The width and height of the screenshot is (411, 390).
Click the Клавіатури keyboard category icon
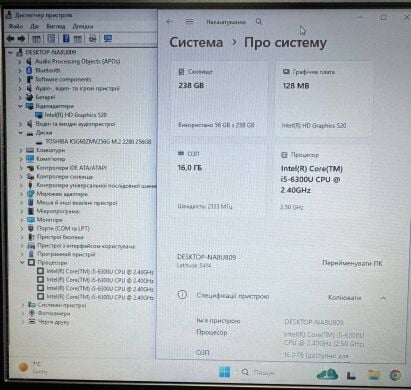(x=30, y=150)
